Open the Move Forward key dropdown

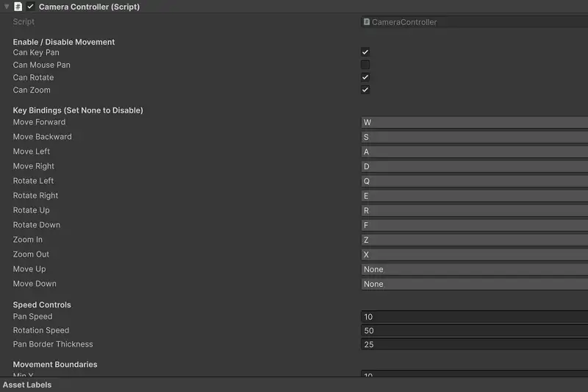pos(474,122)
